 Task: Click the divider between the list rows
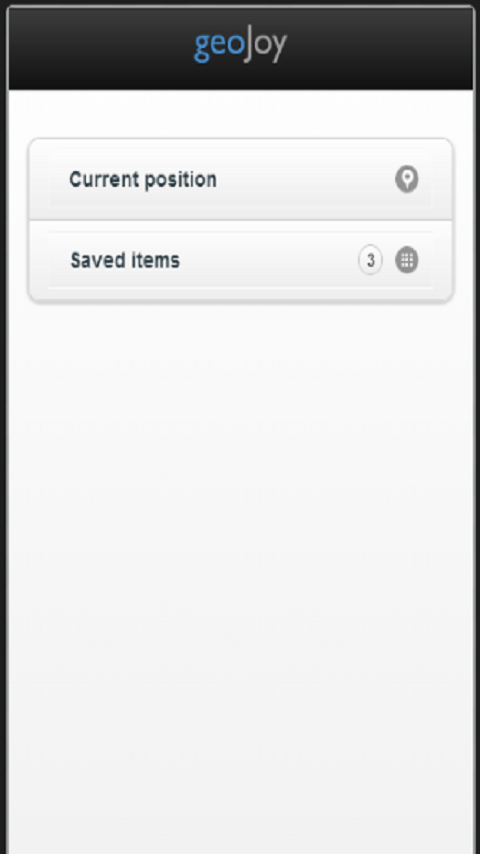tap(240, 221)
